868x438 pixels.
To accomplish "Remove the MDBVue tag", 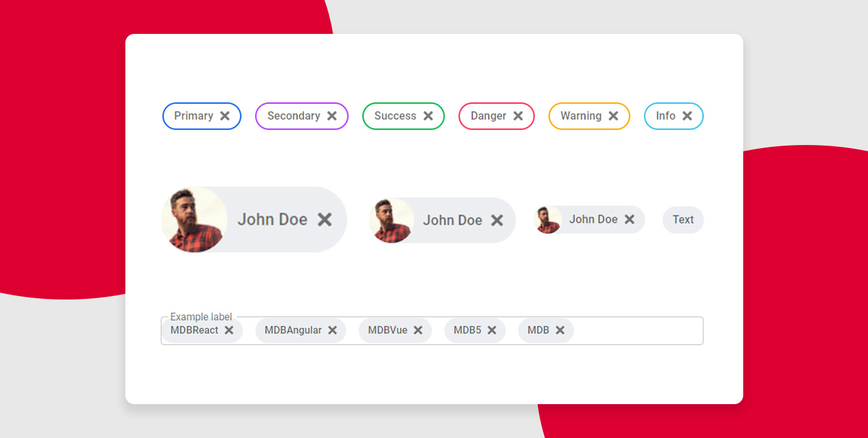I will click(418, 330).
